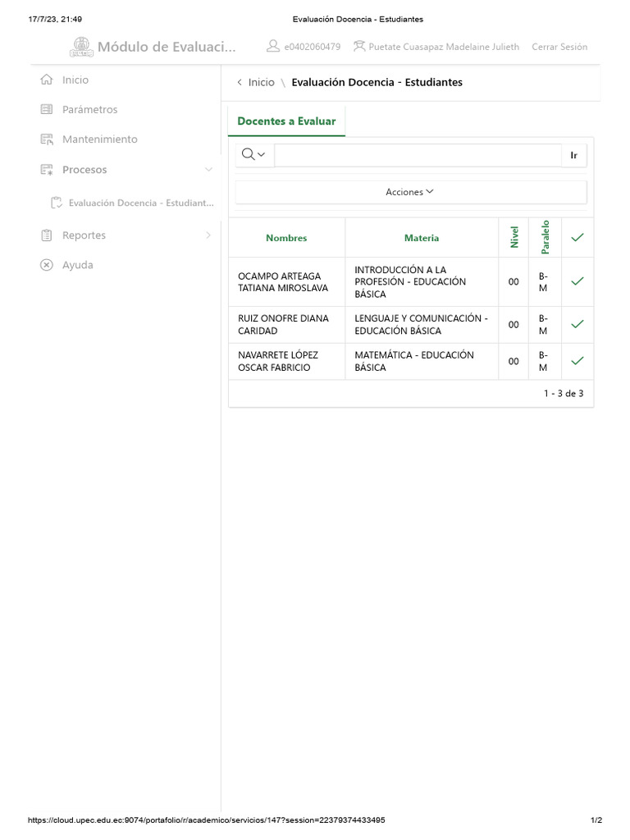Image resolution: width=630 pixels, height=840 pixels.
Task: Click the university logo in header
Action: (x=81, y=48)
